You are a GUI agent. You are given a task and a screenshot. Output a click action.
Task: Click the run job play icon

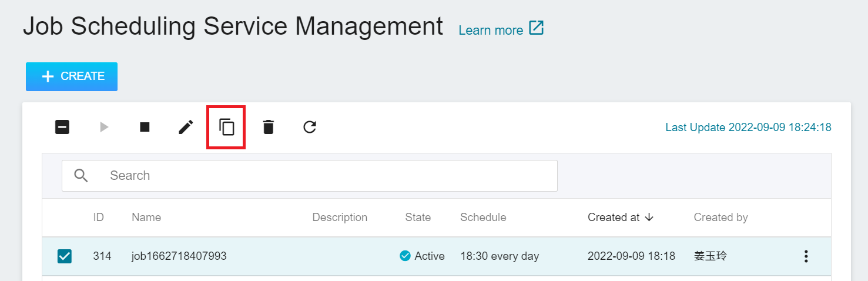click(104, 127)
